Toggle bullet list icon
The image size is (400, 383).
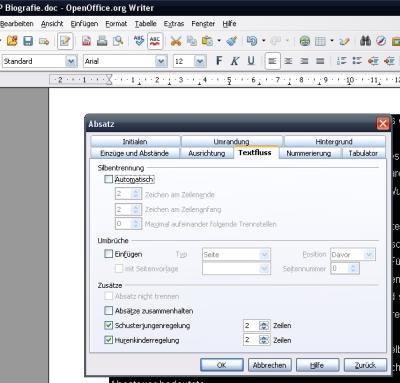click(x=357, y=61)
